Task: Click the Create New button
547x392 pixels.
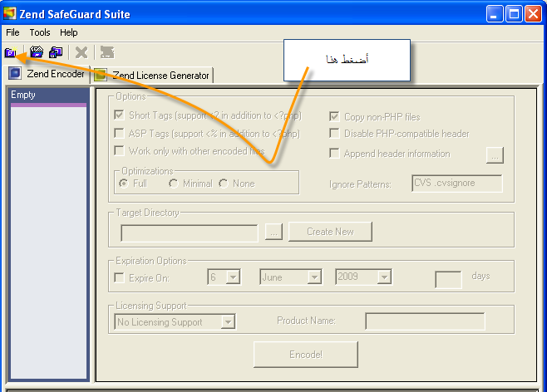Action: click(330, 232)
